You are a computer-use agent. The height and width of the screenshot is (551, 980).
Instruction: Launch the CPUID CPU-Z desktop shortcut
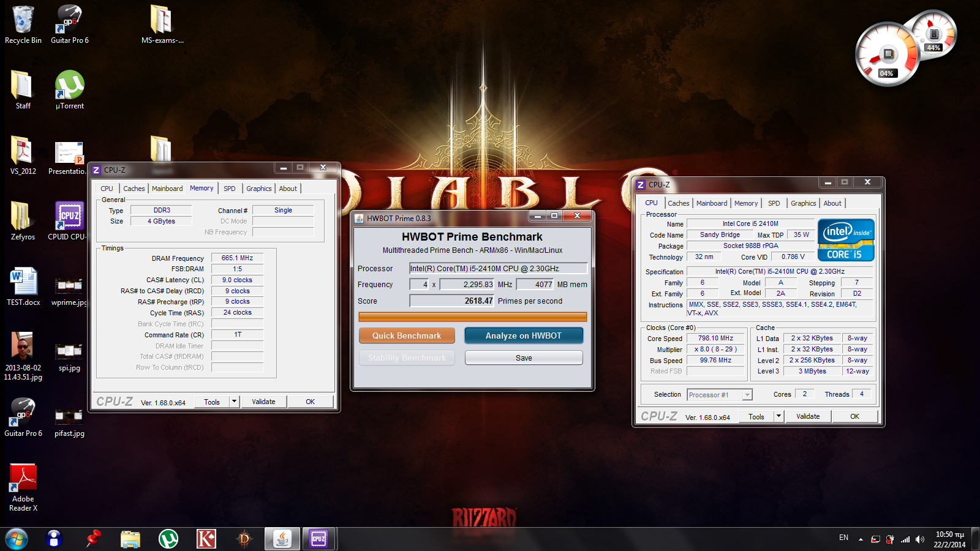click(69, 220)
